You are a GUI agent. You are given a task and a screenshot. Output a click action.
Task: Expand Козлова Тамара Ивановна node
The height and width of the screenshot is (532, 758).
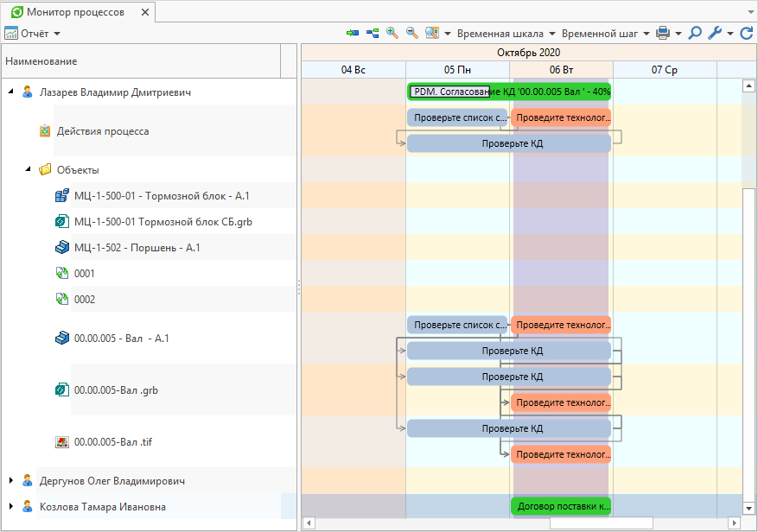pos(10,506)
